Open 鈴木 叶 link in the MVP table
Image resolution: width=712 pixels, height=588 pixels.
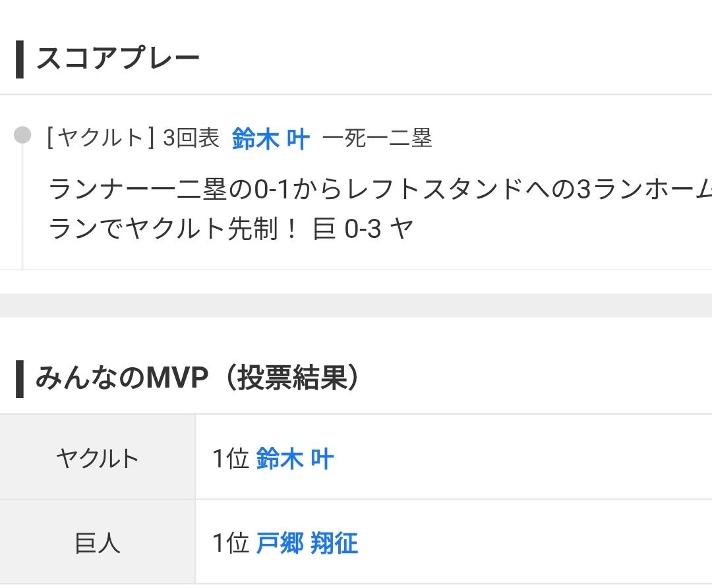coord(295,458)
